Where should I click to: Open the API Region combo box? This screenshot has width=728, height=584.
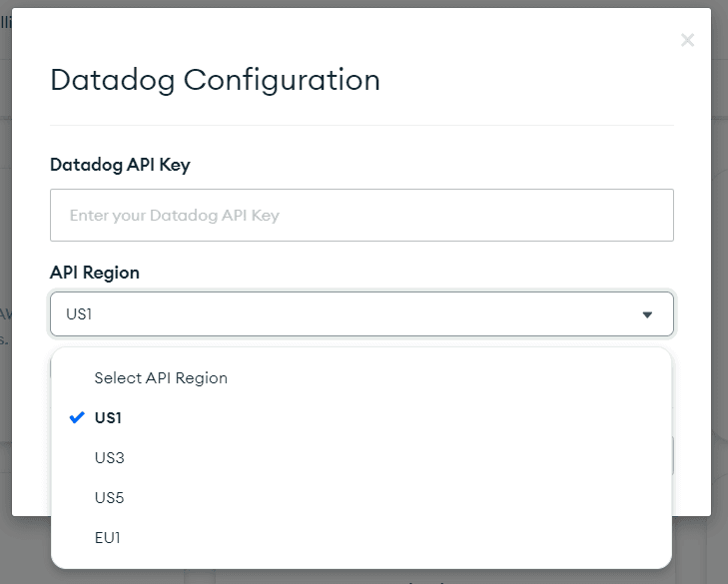pos(362,314)
